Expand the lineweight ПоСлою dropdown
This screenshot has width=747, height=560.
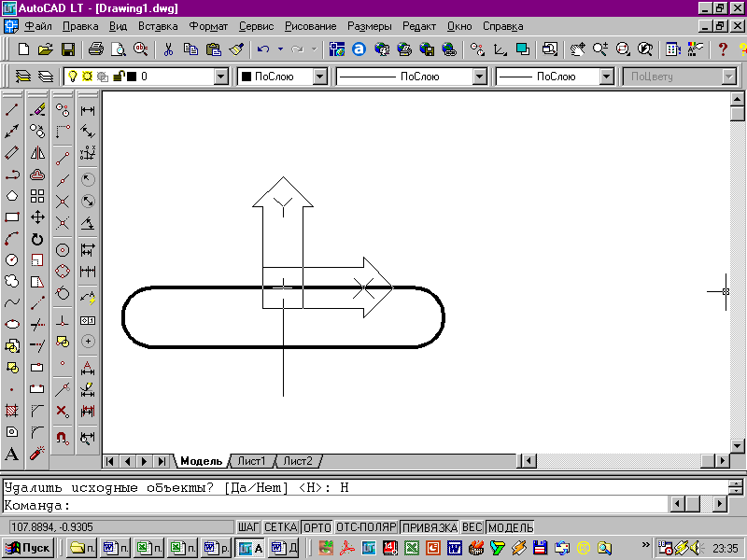pos(606,77)
